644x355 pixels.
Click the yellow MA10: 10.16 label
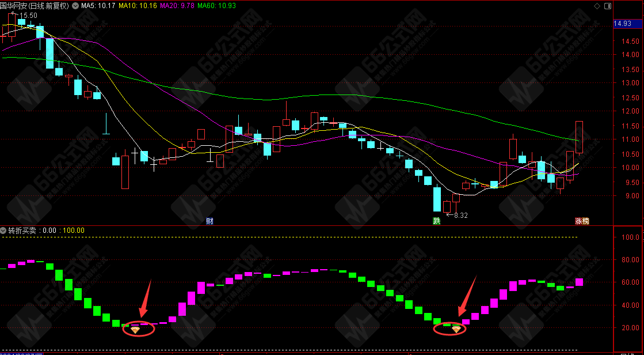pos(138,6)
